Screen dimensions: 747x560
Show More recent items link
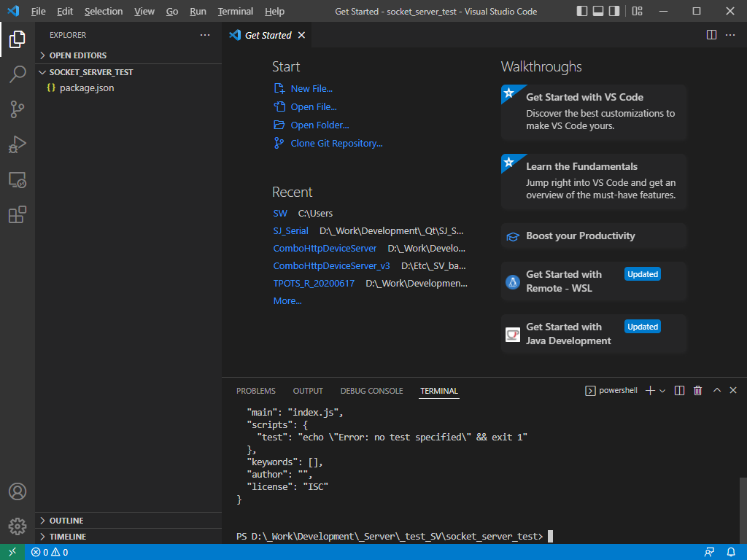[287, 301]
